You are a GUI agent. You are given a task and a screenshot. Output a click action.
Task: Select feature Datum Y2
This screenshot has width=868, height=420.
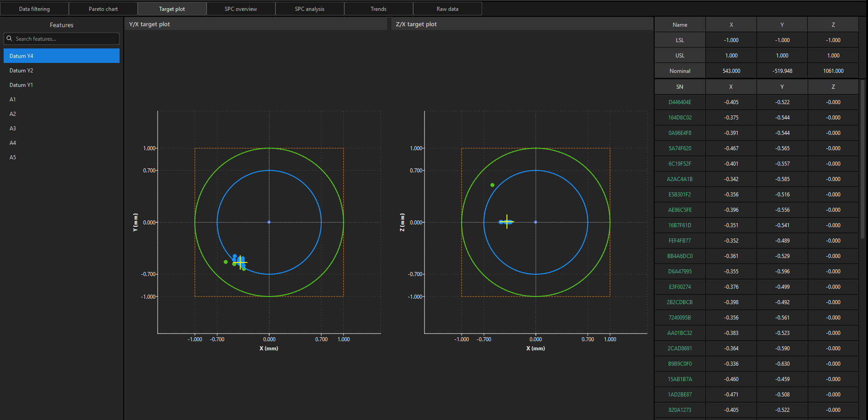[62, 70]
